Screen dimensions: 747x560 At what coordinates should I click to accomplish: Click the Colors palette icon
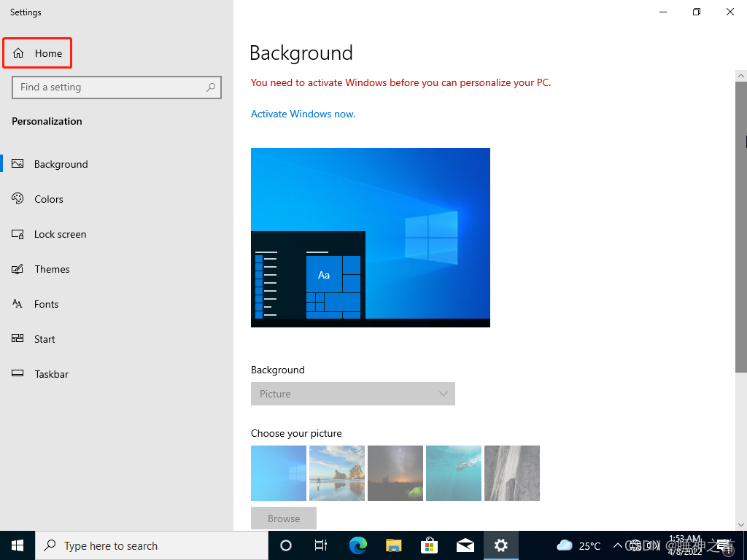[18, 198]
